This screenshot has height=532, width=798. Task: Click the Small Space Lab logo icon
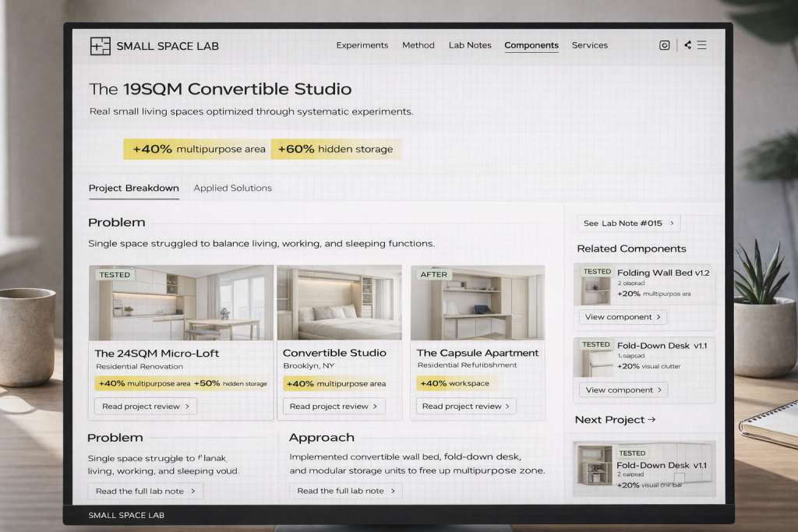(100, 46)
